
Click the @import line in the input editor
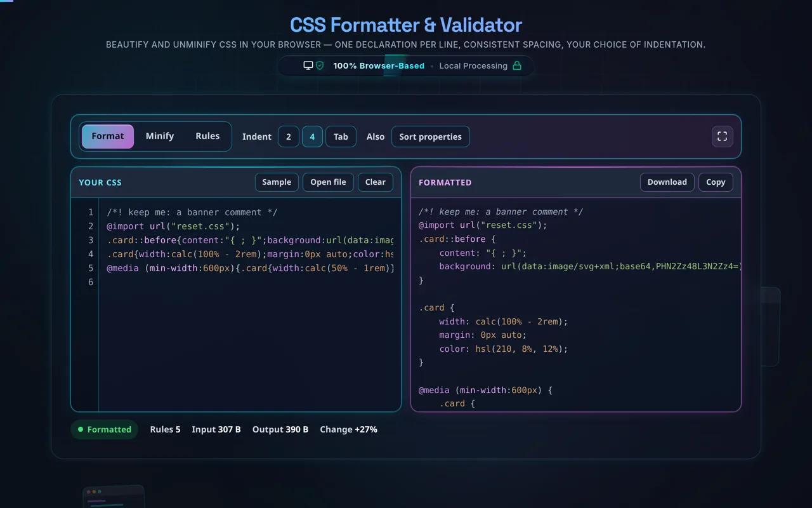click(x=174, y=226)
